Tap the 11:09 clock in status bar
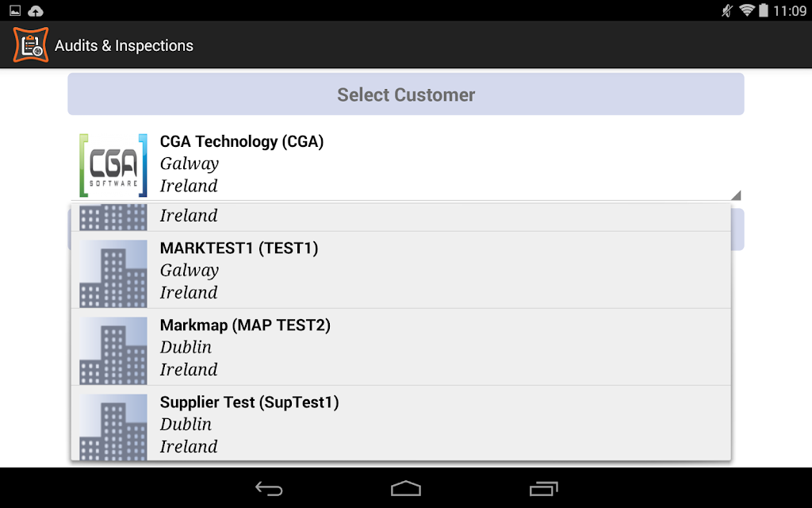The image size is (812, 508). 790,11
